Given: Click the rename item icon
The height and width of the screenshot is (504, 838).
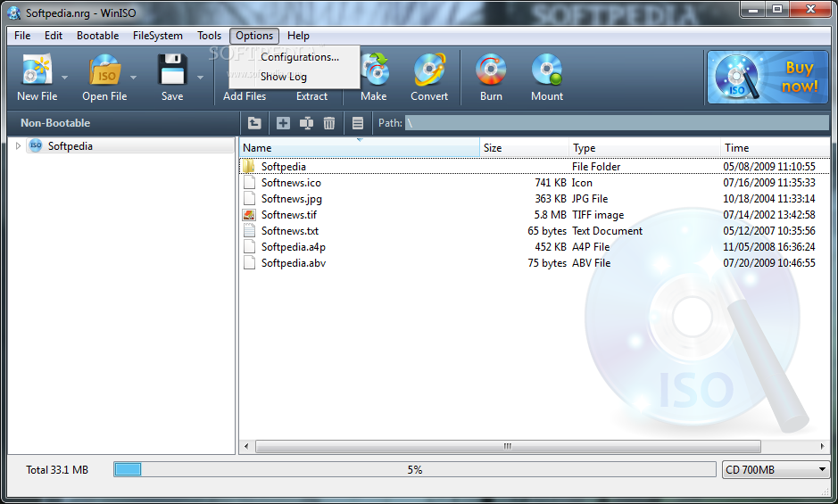Looking at the screenshot, I should coord(306,123).
